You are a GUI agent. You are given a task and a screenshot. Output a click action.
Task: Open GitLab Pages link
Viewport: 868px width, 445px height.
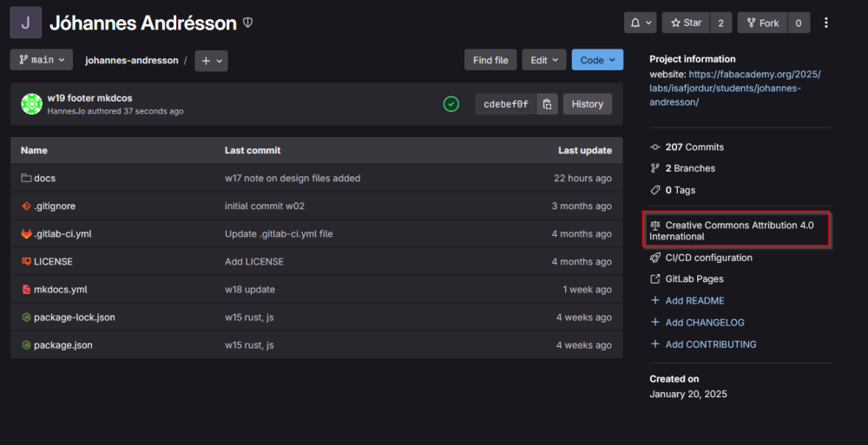pos(694,279)
